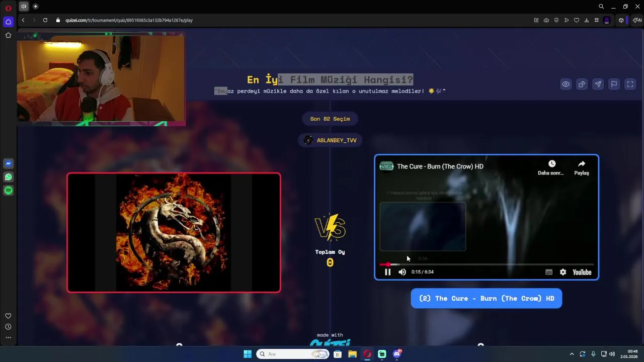The image size is (644, 362).
Task: Open Opera ad blocker shield icon
Action: coord(556,20)
